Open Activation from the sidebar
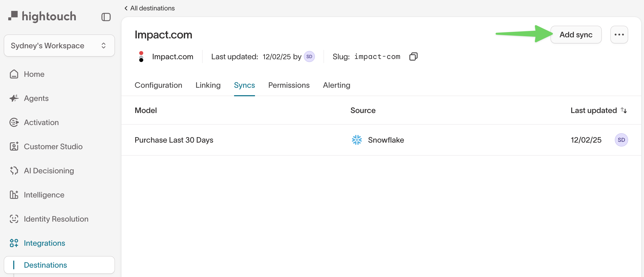 point(41,122)
